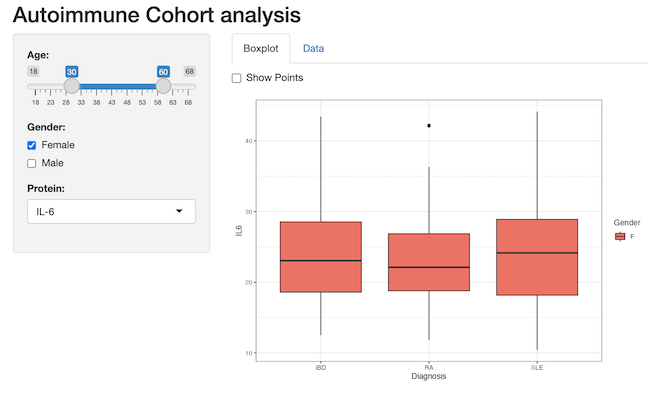Image resolution: width=650 pixels, height=397 pixels.
Task: Click the RA boxplot box
Action: (429, 262)
